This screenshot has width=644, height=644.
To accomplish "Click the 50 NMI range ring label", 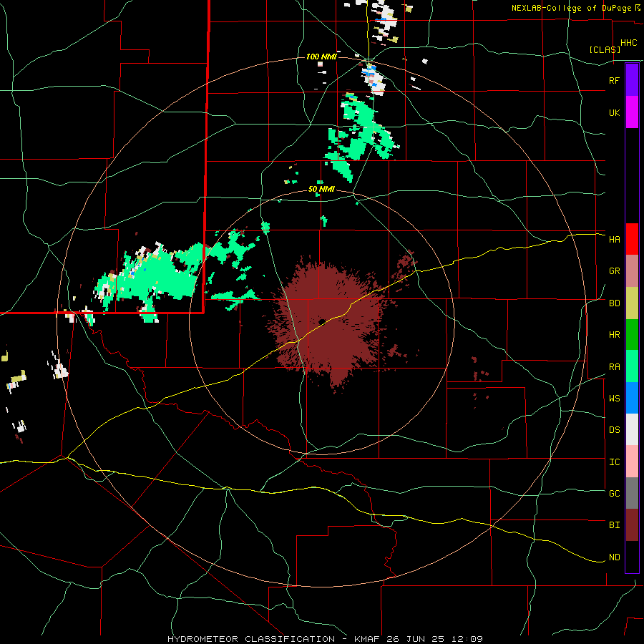I will click(321, 190).
